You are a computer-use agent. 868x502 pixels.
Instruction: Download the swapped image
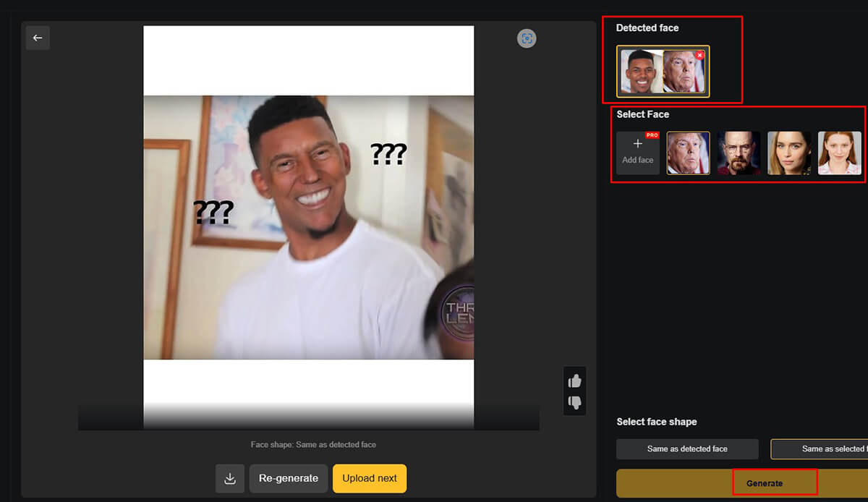point(229,478)
